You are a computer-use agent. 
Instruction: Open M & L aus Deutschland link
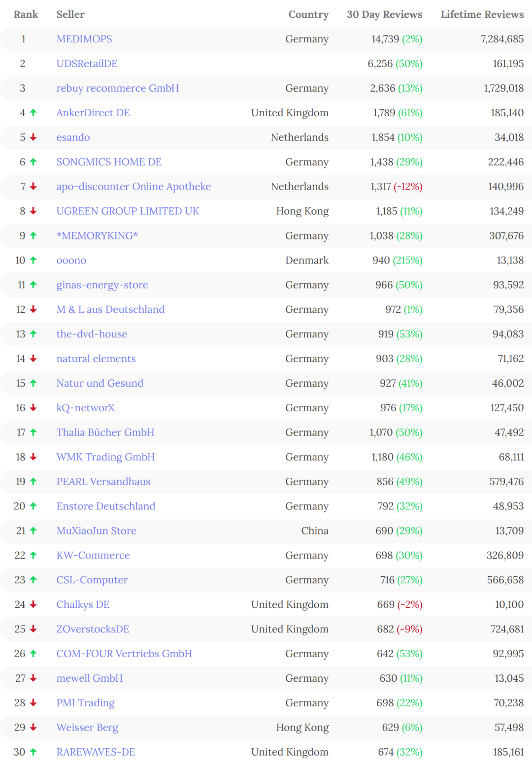tap(110, 309)
